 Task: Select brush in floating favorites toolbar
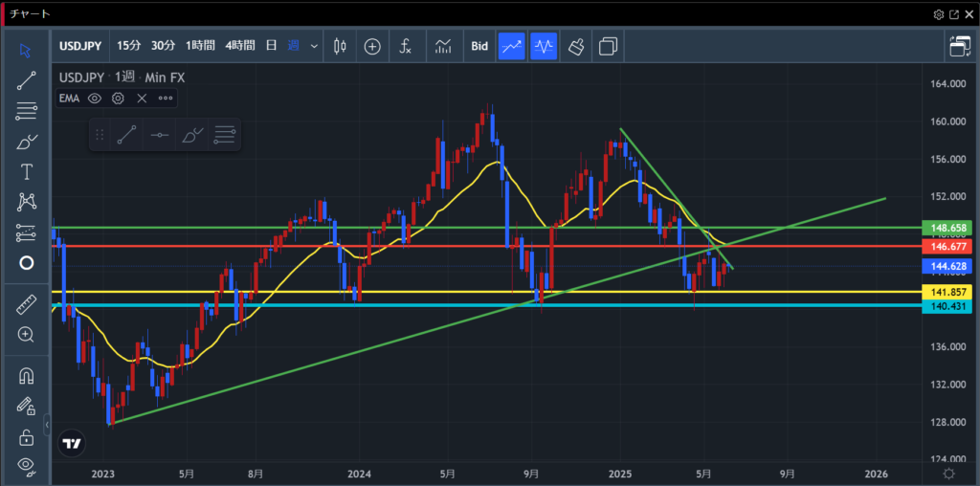pos(191,135)
